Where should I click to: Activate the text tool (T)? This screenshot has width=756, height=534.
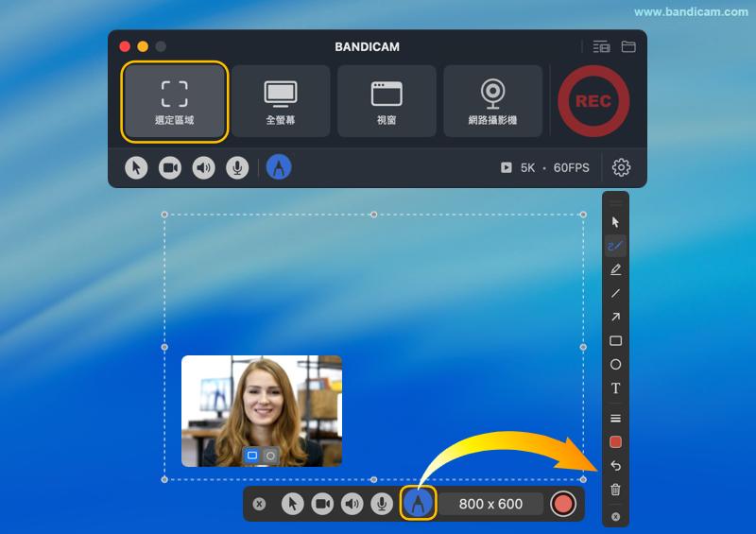[x=615, y=388]
